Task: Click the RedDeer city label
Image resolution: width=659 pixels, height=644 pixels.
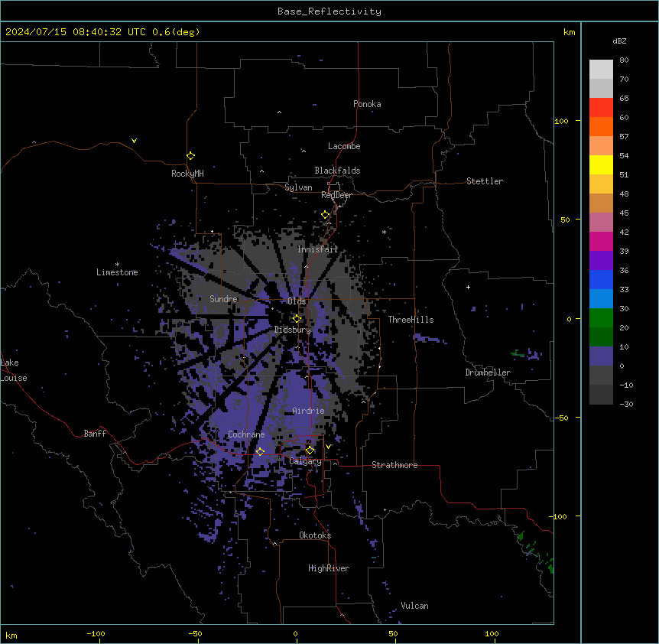Action: [336, 195]
